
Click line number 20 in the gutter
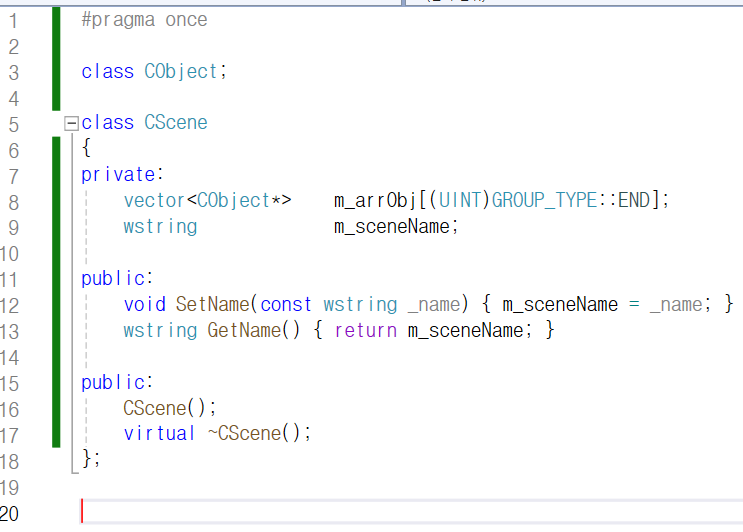tap(9, 514)
